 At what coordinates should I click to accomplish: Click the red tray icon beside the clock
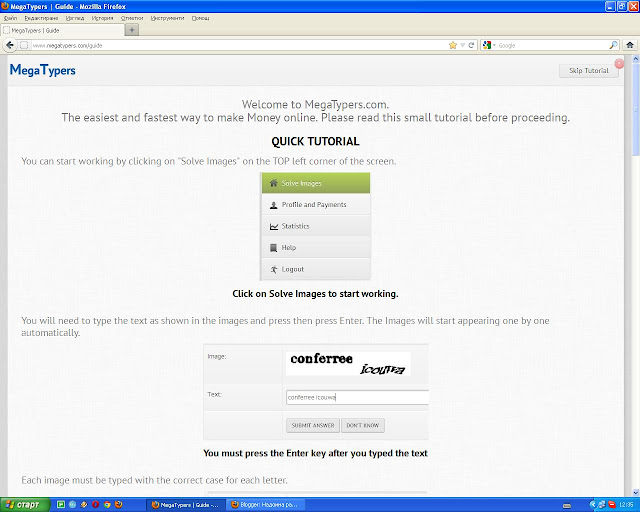pyautogui.click(x=612, y=505)
